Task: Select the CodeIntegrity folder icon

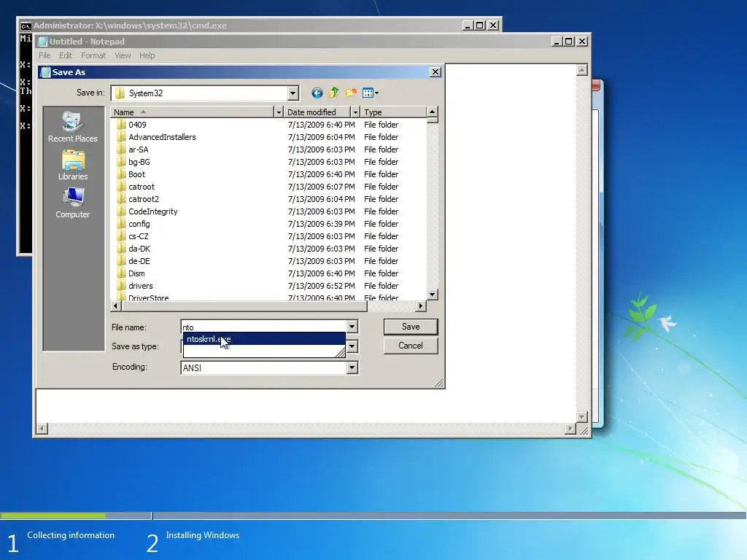Action: click(x=122, y=211)
